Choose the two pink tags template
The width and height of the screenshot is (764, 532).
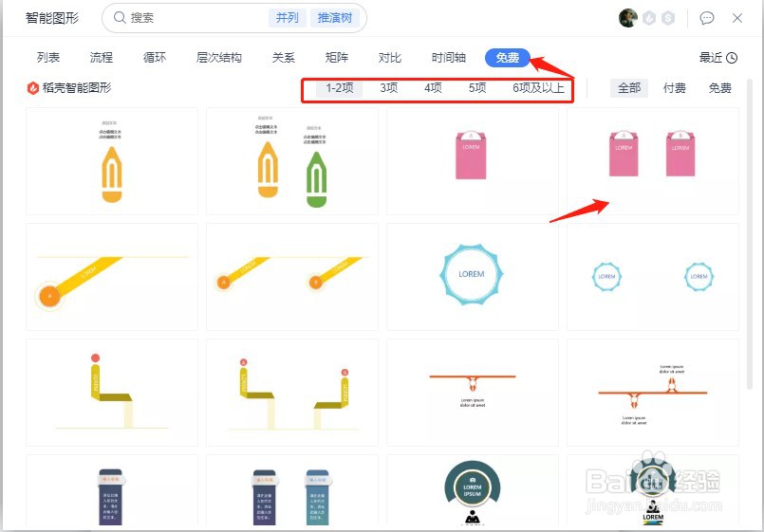[652, 161]
